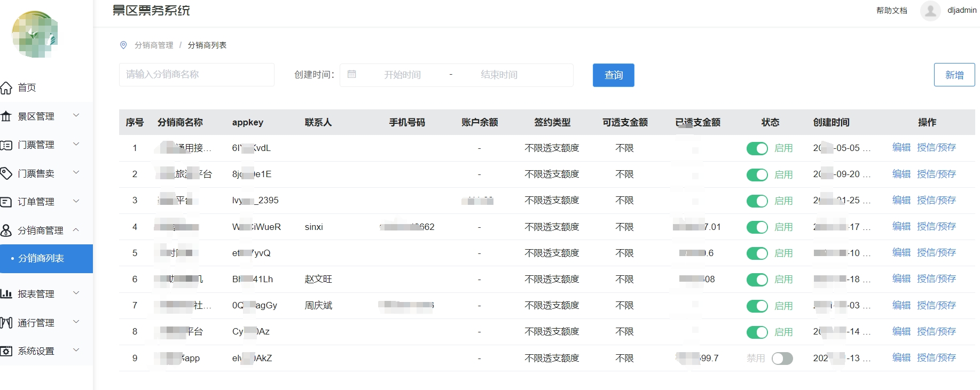Click the 系统设置 gear icon
Image resolution: width=980 pixels, height=390 pixels.
[6, 351]
